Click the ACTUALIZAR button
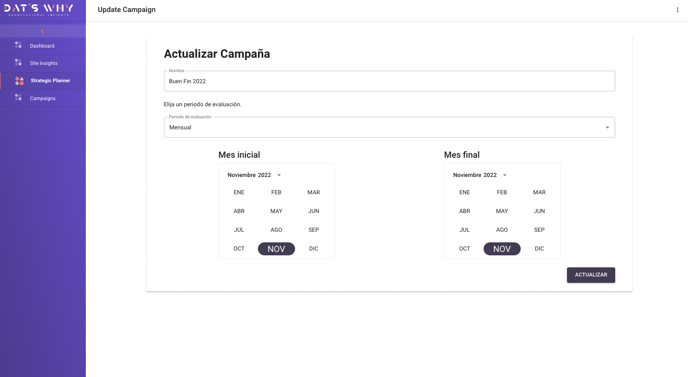Screen dimensions: 688x377 591,275
